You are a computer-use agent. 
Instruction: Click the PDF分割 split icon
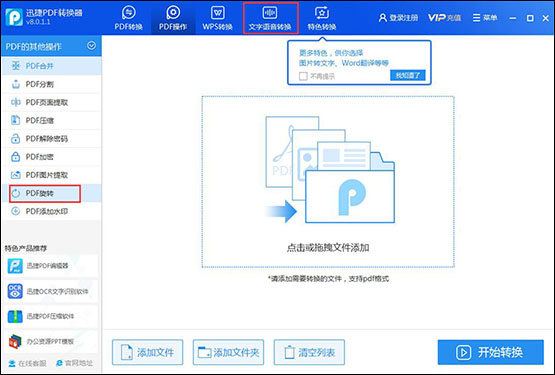16,84
